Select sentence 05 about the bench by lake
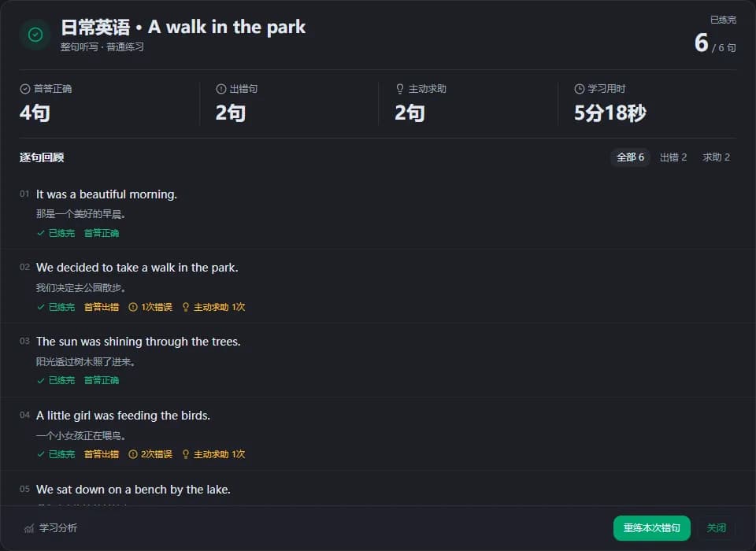 378,490
